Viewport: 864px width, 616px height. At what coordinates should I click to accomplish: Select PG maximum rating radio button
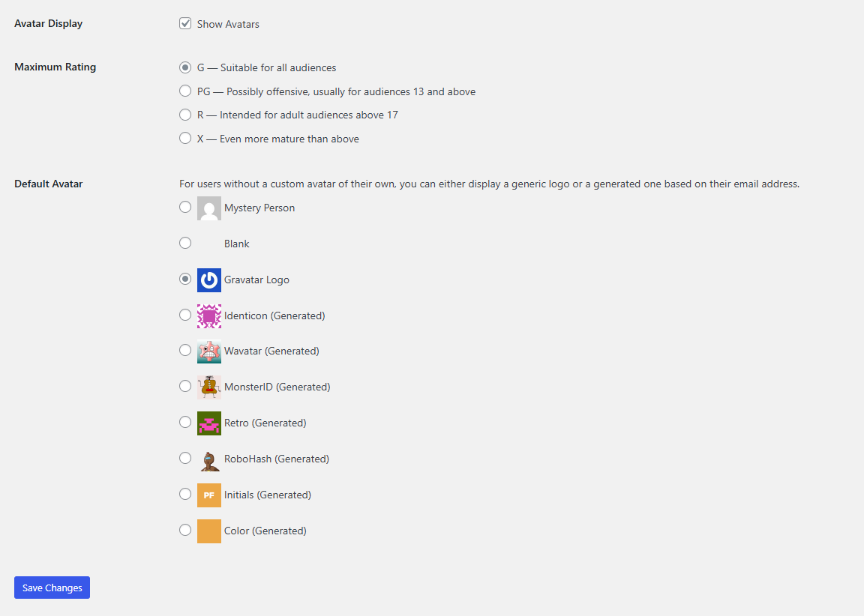[x=185, y=91]
